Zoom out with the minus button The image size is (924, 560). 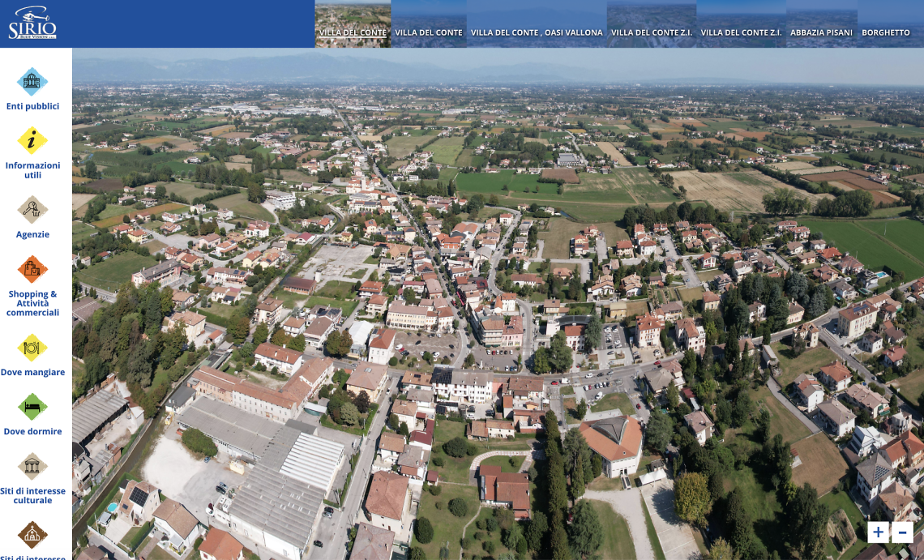903,532
